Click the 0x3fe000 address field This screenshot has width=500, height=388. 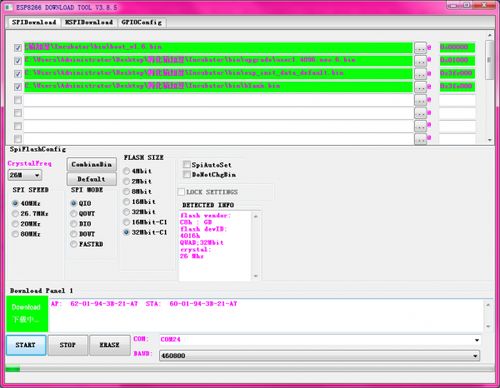[457, 86]
